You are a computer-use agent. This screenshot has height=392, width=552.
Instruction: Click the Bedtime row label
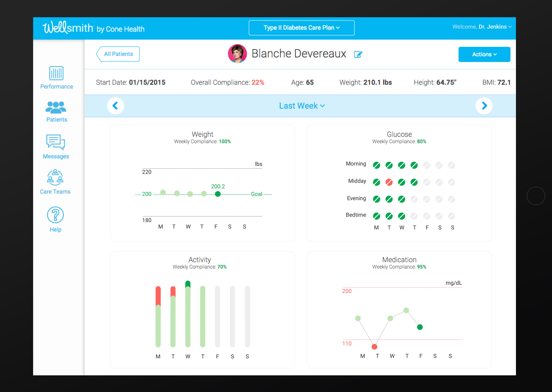pos(356,215)
